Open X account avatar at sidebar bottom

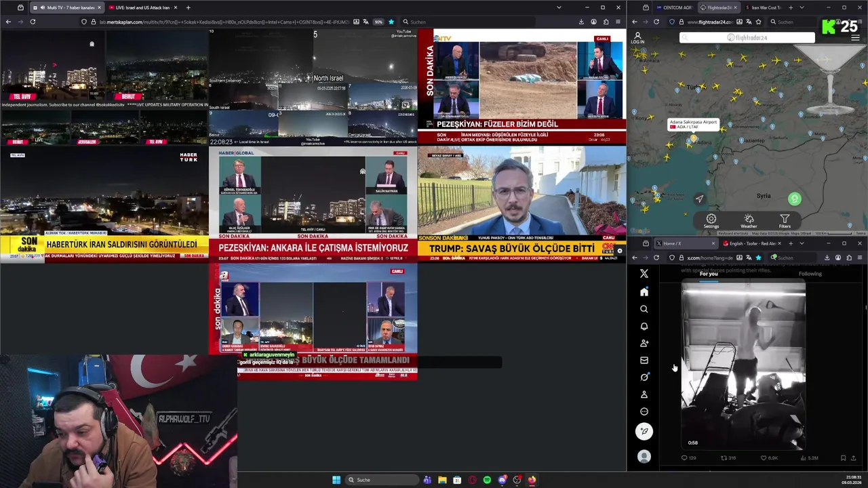[x=644, y=457]
